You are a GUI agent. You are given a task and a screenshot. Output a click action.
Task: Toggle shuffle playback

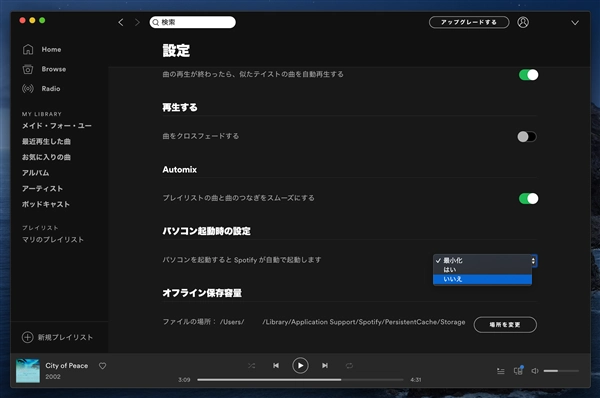[251, 366]
